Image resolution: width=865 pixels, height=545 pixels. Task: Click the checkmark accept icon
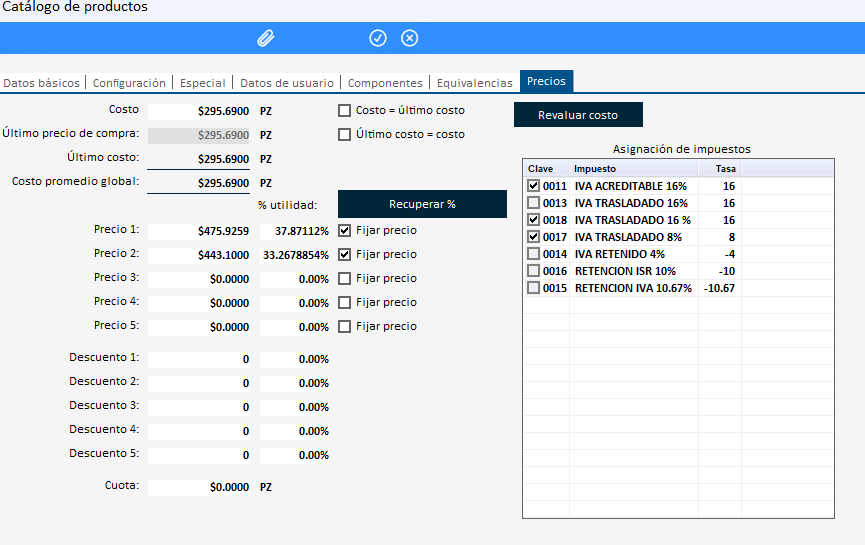coord(378,38)
